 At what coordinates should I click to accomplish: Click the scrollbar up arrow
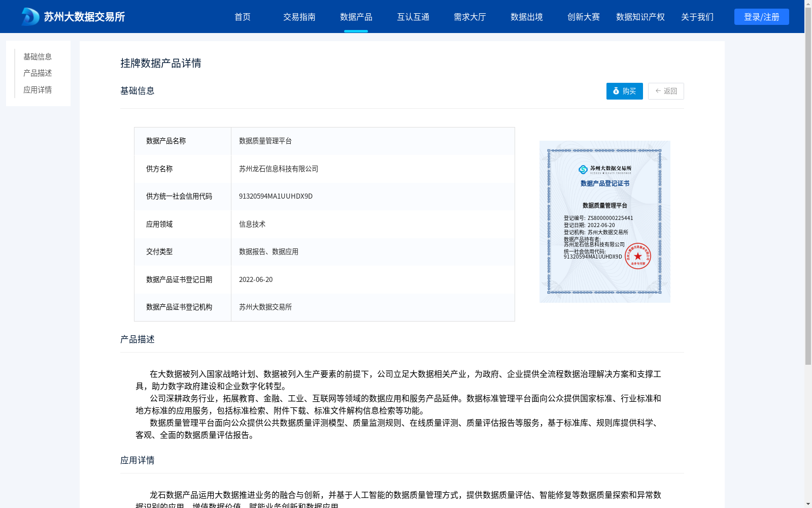(808, 4)
